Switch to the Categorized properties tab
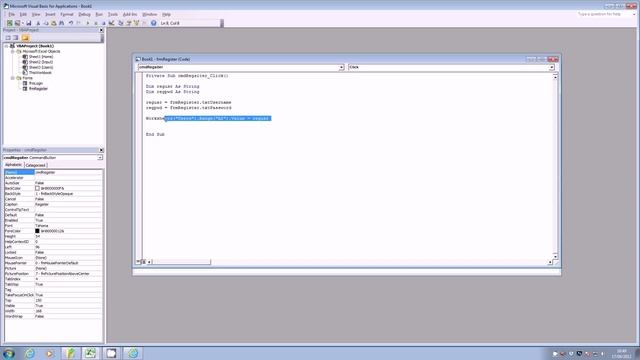 [36, 165]
